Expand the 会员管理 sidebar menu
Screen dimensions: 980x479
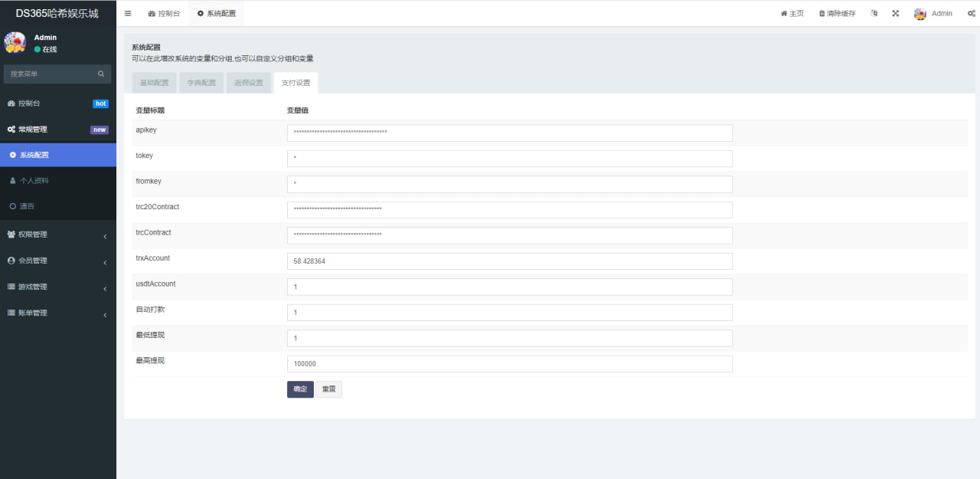(x=58, y=261)
